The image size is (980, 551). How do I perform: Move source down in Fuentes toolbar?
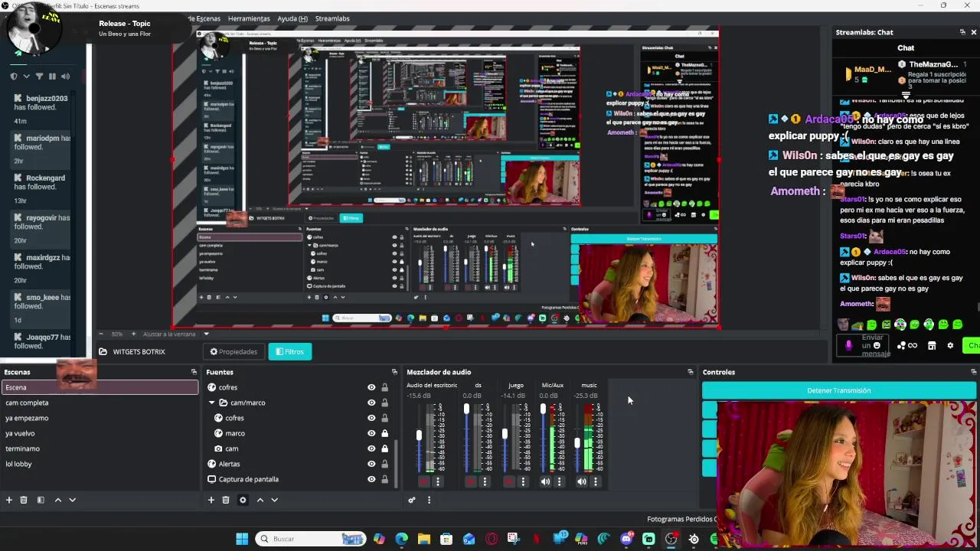(x=274, y=500)
